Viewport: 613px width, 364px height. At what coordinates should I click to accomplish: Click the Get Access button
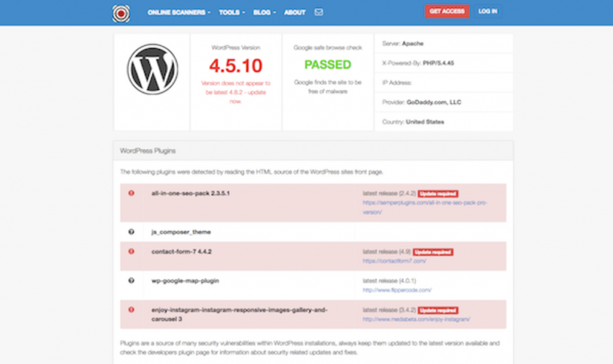[447, 11]
